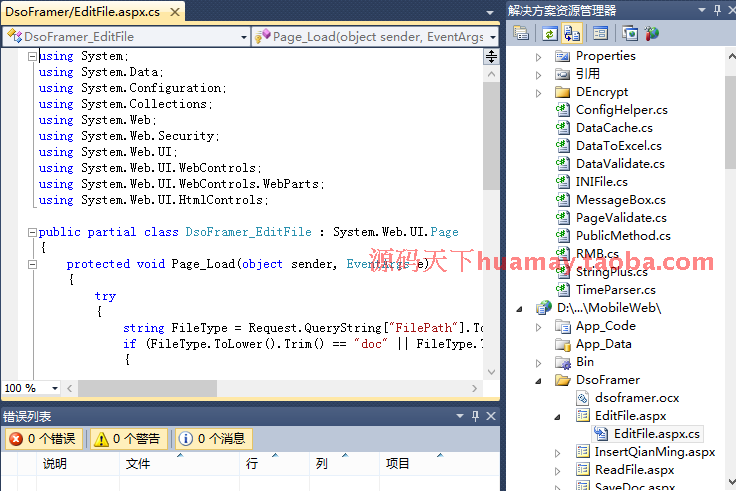The image size is (736, 491).
Task: Expand the ReadFile.aspx node
Action: pyautogui.click(x=557, y=471)
